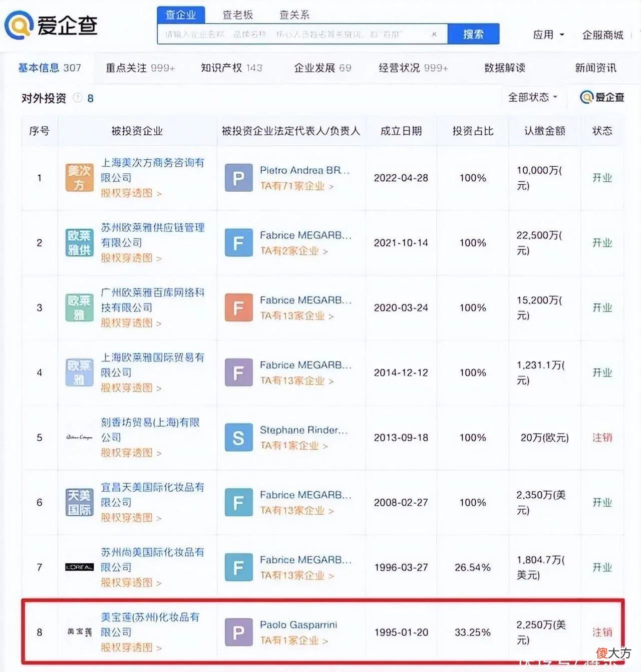
Task: Open 苏州尚美国际化妆品有限公司 company link
Action: [x=153, y=560]
